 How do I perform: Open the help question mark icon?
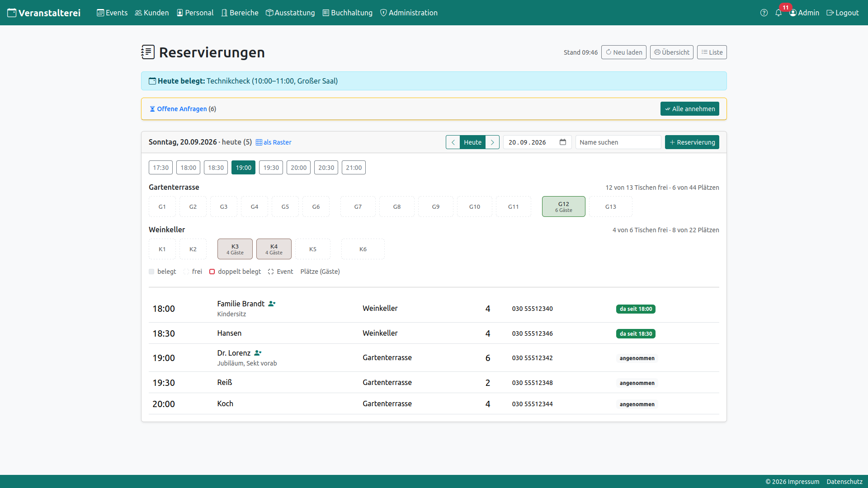(x=764, y=13)
